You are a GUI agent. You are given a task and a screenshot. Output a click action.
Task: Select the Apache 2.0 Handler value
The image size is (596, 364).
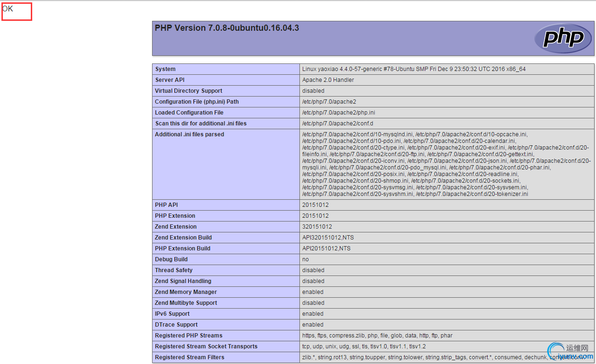(x=328, y=80)
